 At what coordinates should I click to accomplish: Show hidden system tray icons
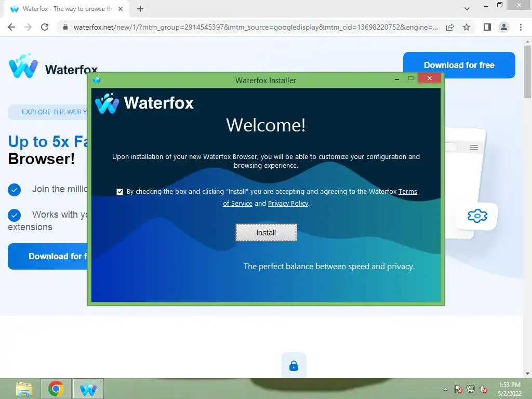click(x=445, y=389)
